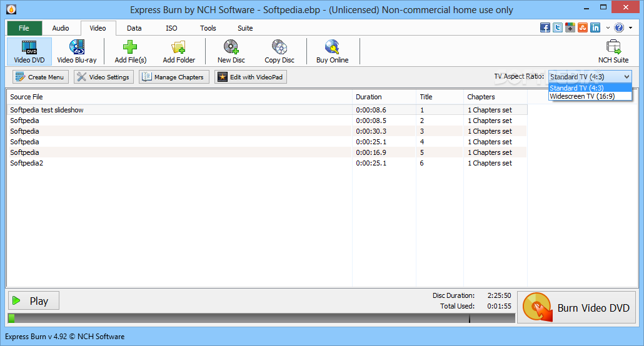Viewport: 644px width, 346px height.
Task: Share via the Google Plus icon
Action: [570, 27]
